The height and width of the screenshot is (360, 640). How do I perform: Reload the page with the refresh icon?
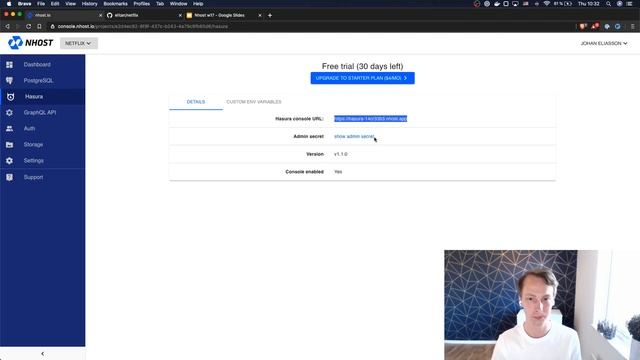pyautogui.click(x=29, y=27)
